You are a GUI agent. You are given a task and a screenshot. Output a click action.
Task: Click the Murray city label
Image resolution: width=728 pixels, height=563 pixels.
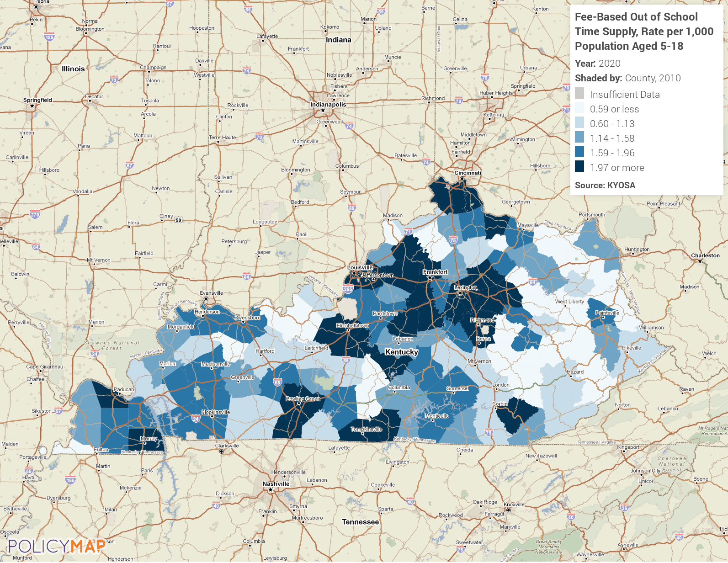(x=149, y=439)
